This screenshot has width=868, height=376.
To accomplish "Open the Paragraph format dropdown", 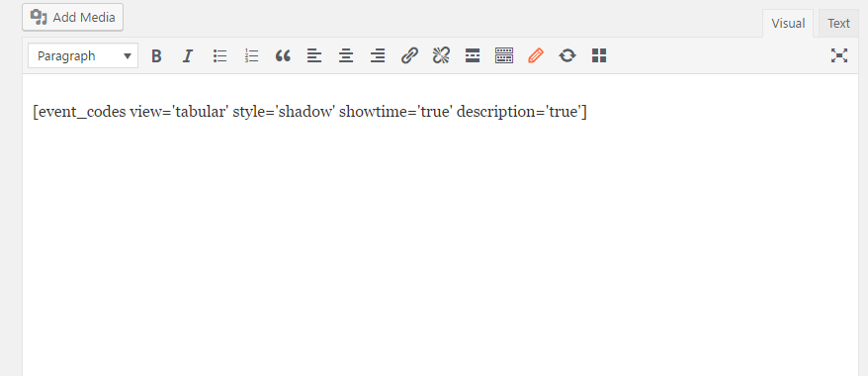I will (83, 56).
